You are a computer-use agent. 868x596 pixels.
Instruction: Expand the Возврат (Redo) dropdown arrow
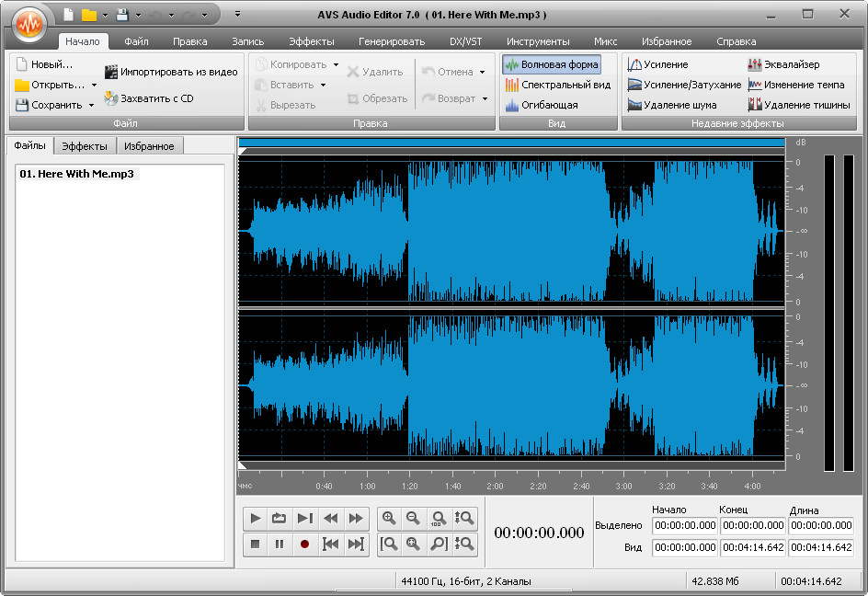coord(485,98)
